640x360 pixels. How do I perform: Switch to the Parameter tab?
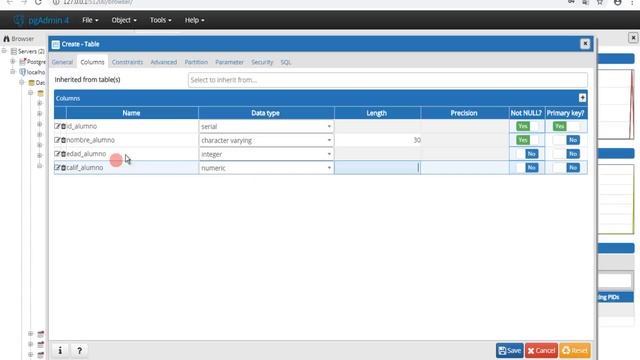229,62
